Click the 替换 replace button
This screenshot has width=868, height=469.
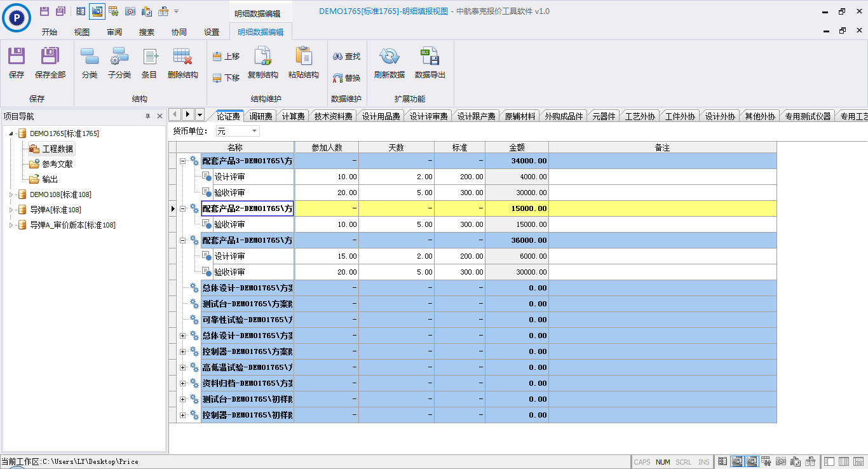click(x=346, y=78)
